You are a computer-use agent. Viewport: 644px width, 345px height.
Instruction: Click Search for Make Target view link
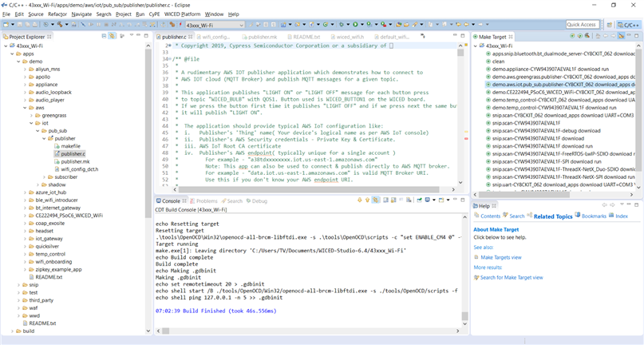tap(511, 277)
